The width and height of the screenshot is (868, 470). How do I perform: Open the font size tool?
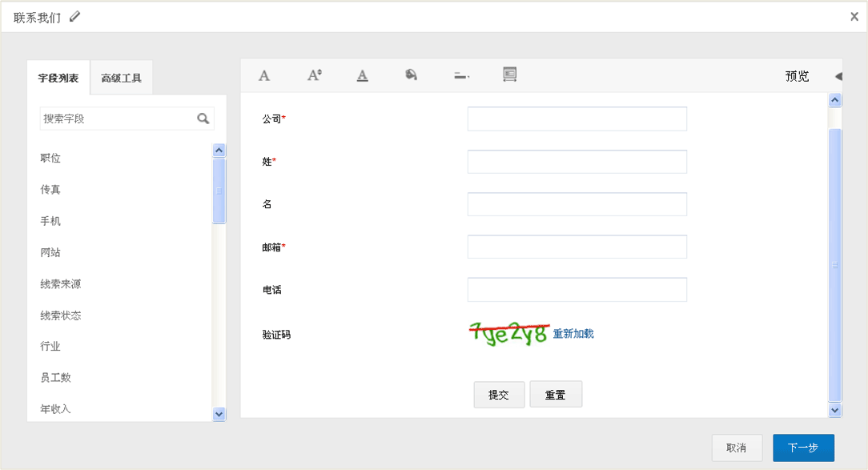313,74
